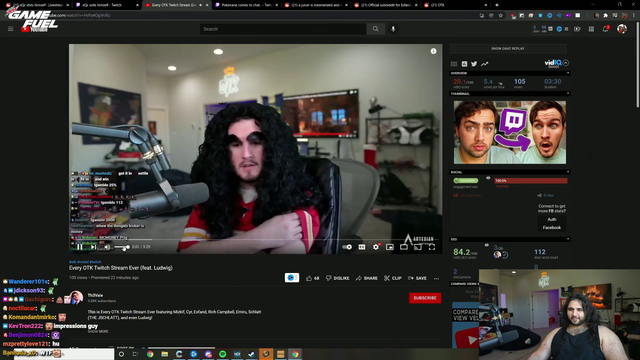Open the video info card icon
This screenshot has width=640, height=360.
click(x=433, y=51)
